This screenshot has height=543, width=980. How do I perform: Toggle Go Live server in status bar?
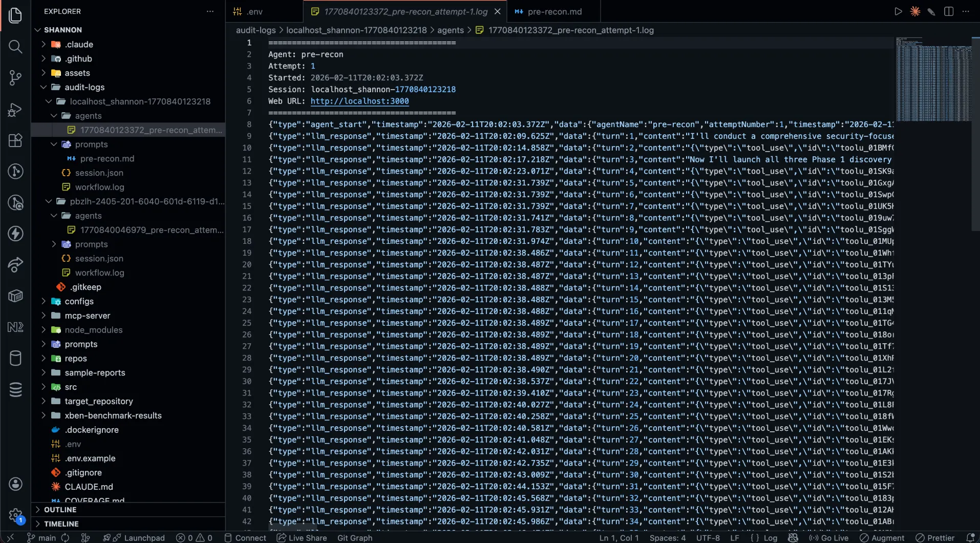point(828,538)
